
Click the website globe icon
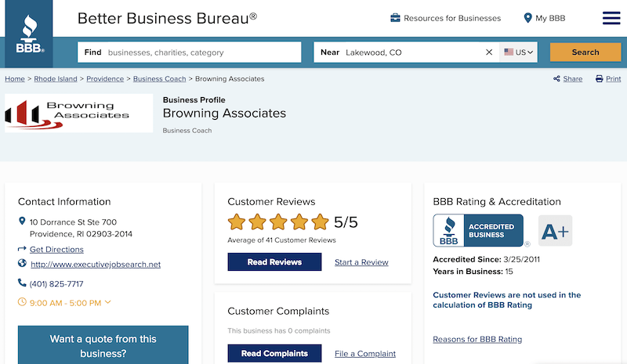22,263
